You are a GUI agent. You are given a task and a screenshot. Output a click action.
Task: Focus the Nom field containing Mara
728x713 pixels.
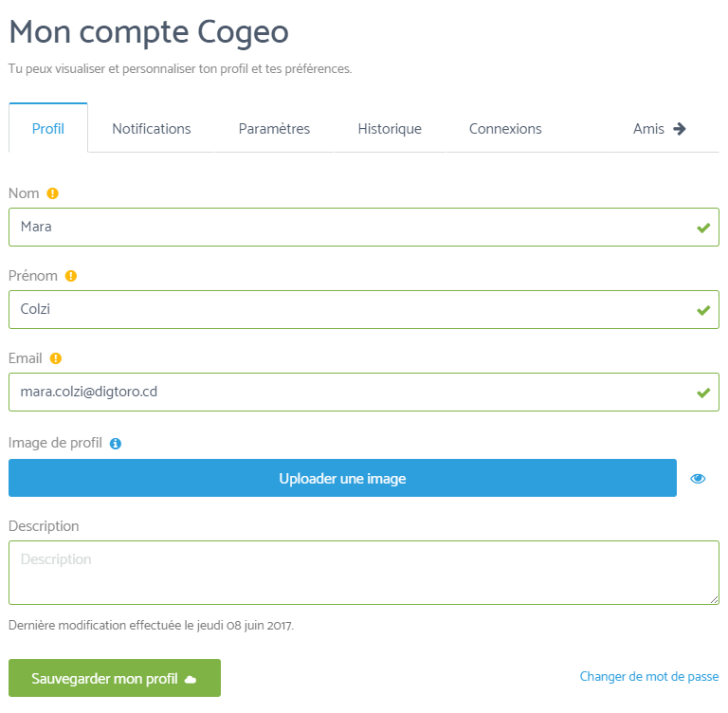click(364, 228)
